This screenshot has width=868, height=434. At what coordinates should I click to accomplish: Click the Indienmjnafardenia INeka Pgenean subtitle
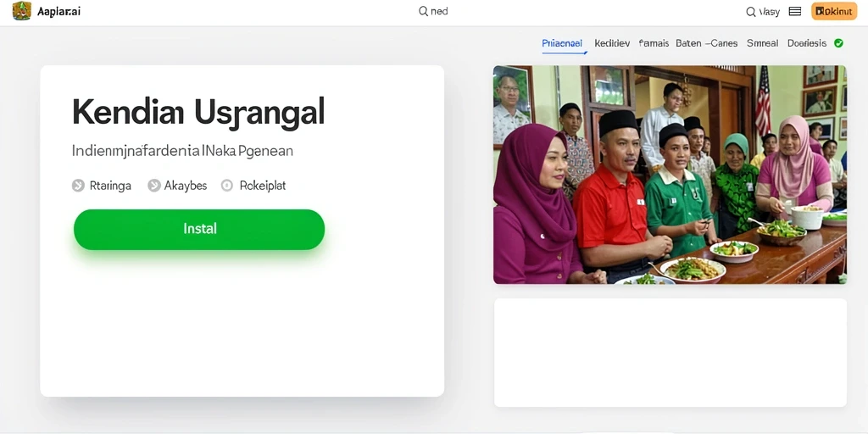click(x=182, y=151)
